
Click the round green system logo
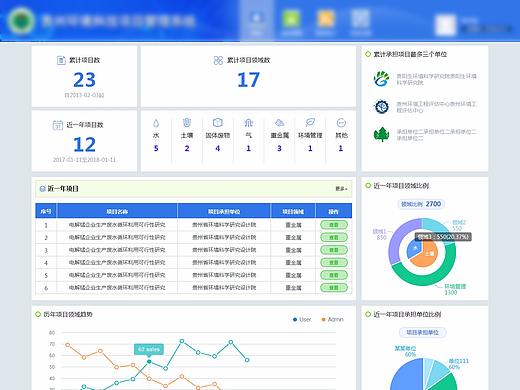pos(21,20)
